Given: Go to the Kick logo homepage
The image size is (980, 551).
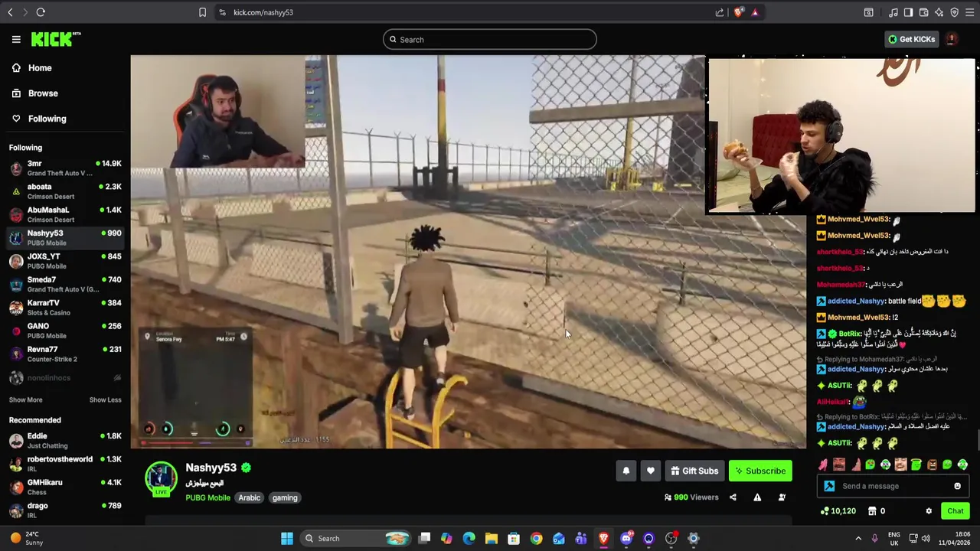Looking at the screenshot, I should (55, 39).
